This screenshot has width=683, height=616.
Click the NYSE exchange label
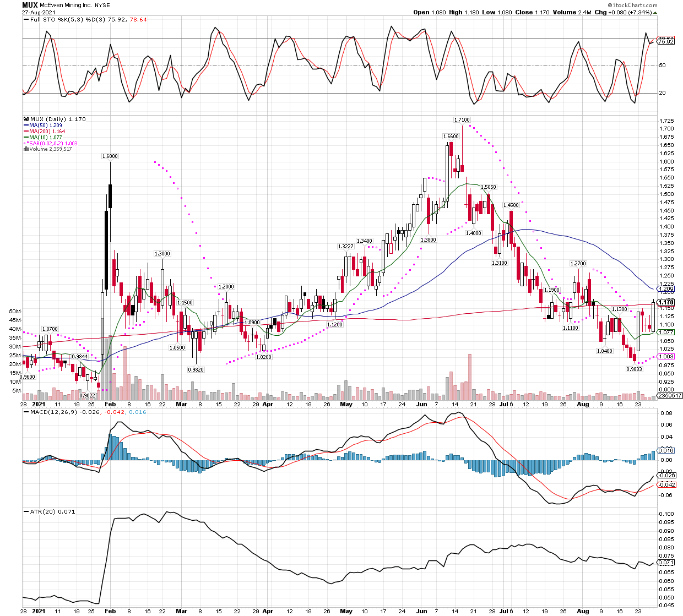[102, 5]
